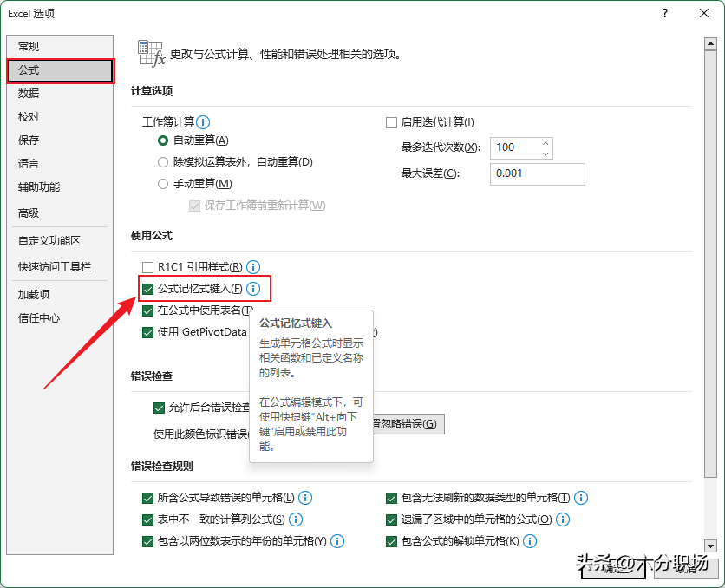Click the 最大误差 input field

pyautogui.click(x=538, y=173)
